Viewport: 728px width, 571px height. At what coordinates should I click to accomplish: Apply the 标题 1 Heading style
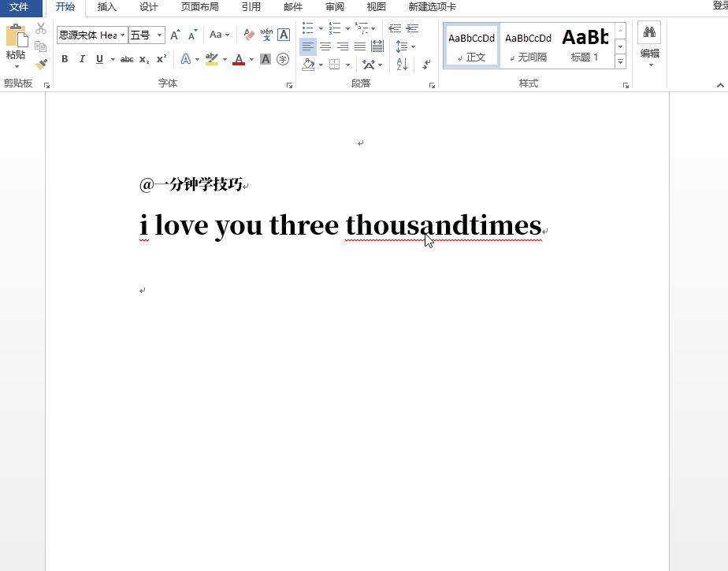585,46
